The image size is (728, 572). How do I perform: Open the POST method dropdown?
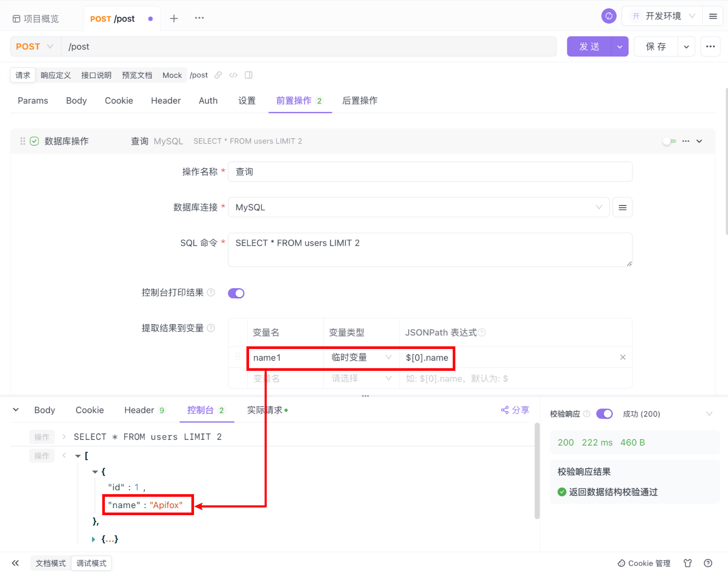(35, 47)
